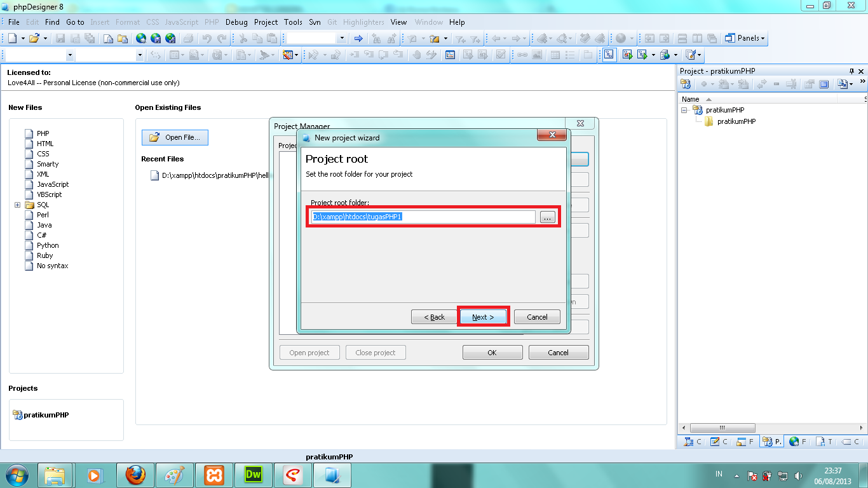
Task: Click Cancel in New project wizard
Action: [x=537, y=316]
